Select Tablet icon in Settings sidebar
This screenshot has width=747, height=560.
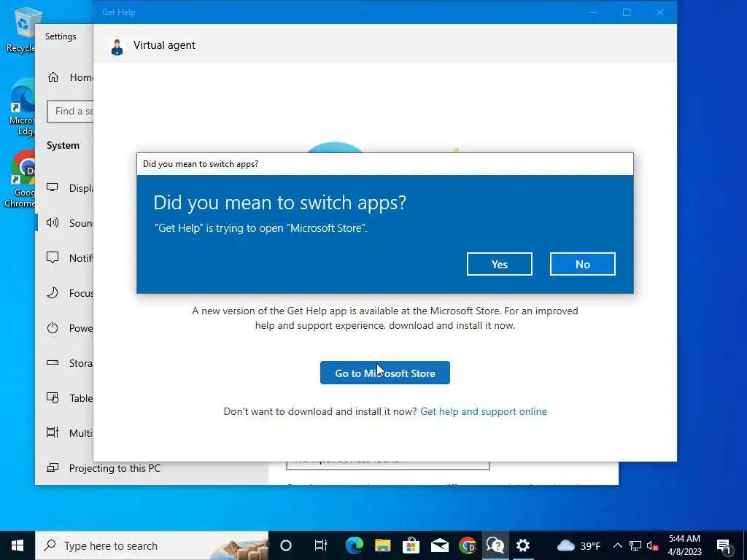click(x=53, y=397)
